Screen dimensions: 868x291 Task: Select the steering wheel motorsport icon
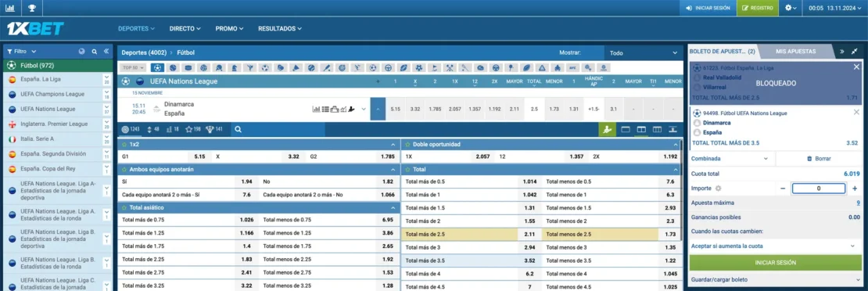click(x=388, y=67)
